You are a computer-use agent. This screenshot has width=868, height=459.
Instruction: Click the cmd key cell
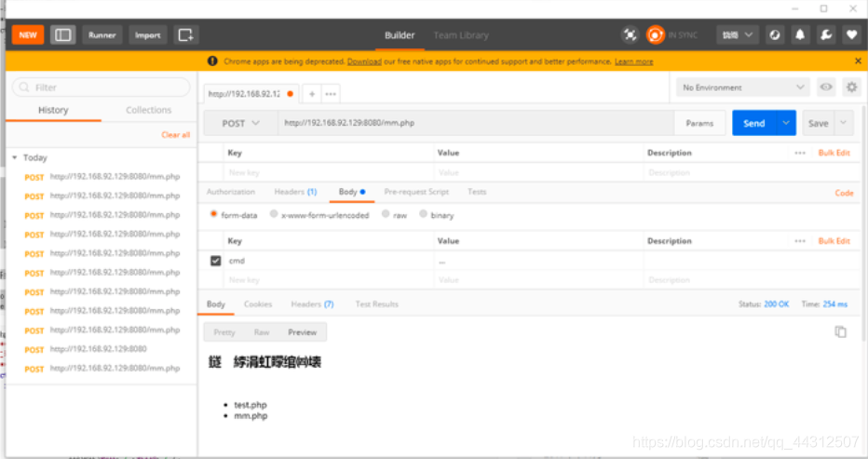coord(330,261)
